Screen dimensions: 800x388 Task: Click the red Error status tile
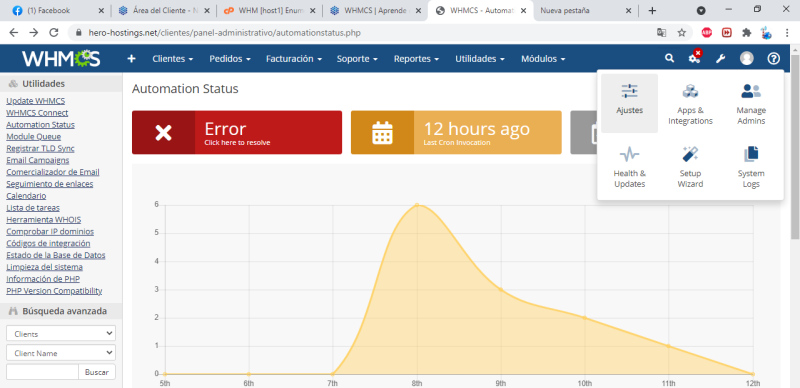[237, 132]
